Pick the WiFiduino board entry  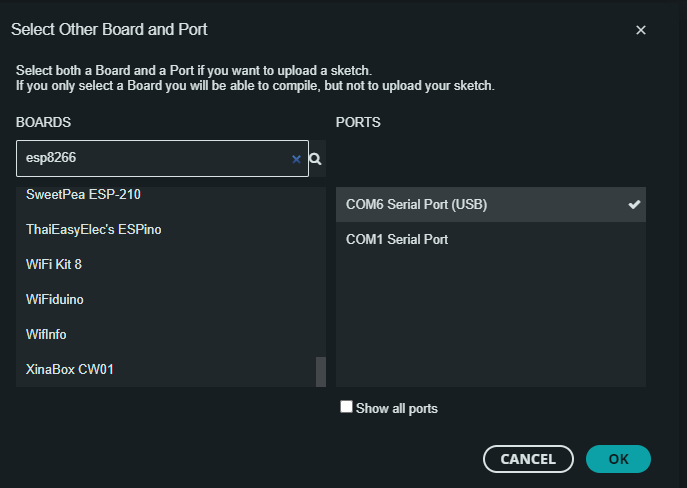[171, 300]
